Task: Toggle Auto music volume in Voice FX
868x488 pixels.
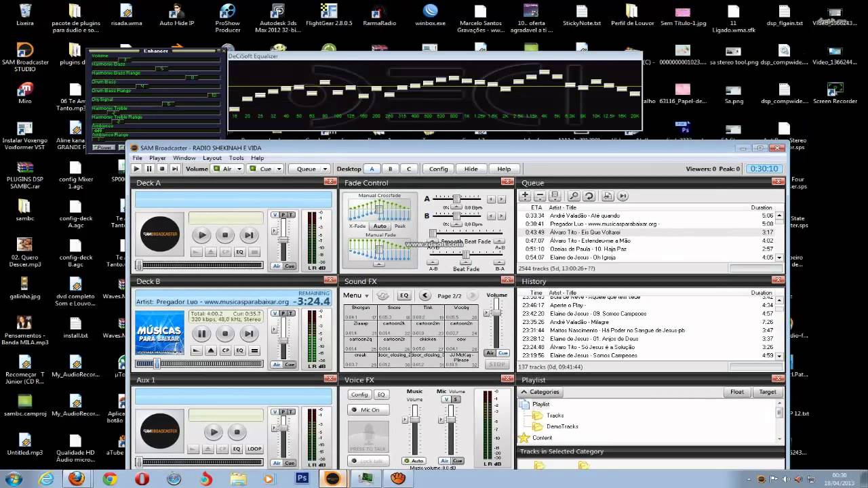Action: click(414, 461)
